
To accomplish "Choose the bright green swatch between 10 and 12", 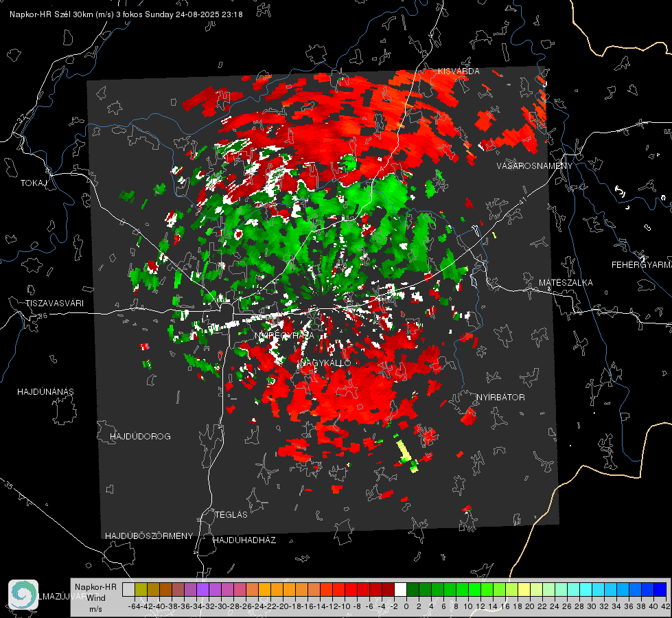I will click(475, 590).
